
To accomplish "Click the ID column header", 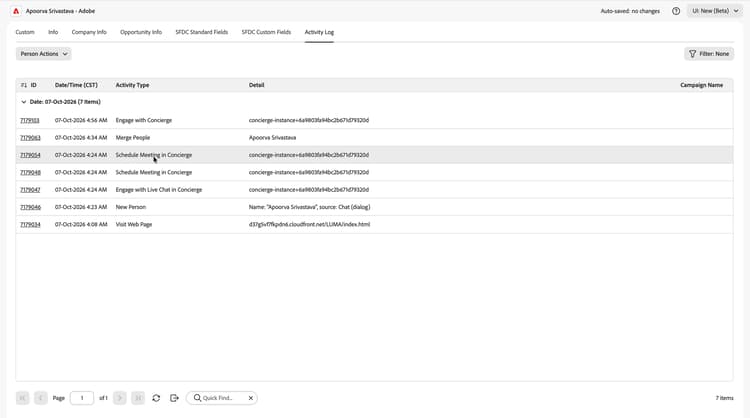I will coord(33,85).
